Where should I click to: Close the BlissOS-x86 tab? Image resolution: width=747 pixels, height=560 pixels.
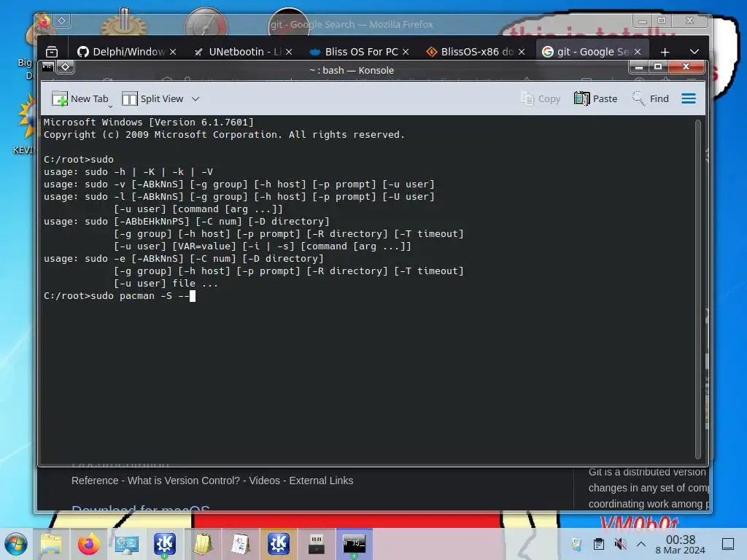(522, 52)
